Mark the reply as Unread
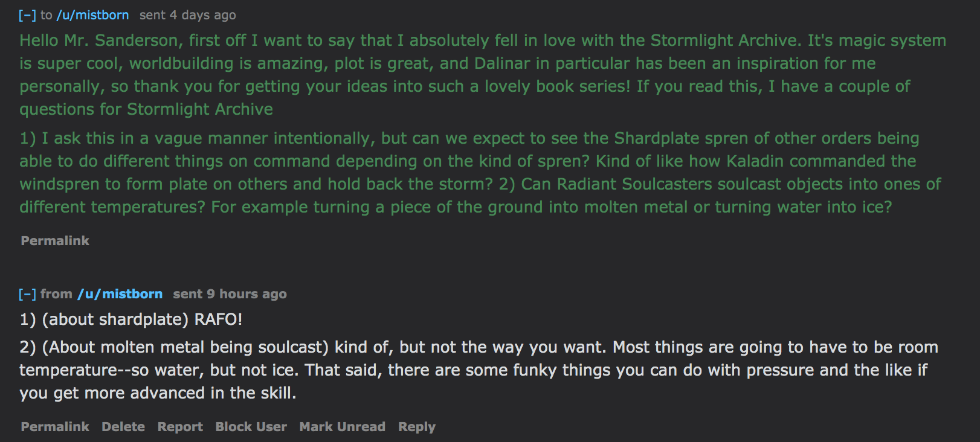The image size is (980, 442). (x=343, y=427)
